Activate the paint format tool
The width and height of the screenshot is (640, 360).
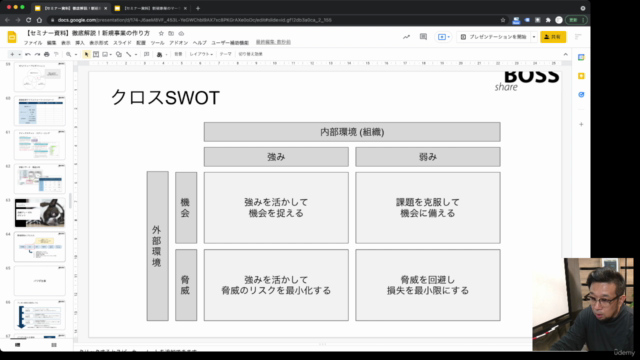[56, 54]
